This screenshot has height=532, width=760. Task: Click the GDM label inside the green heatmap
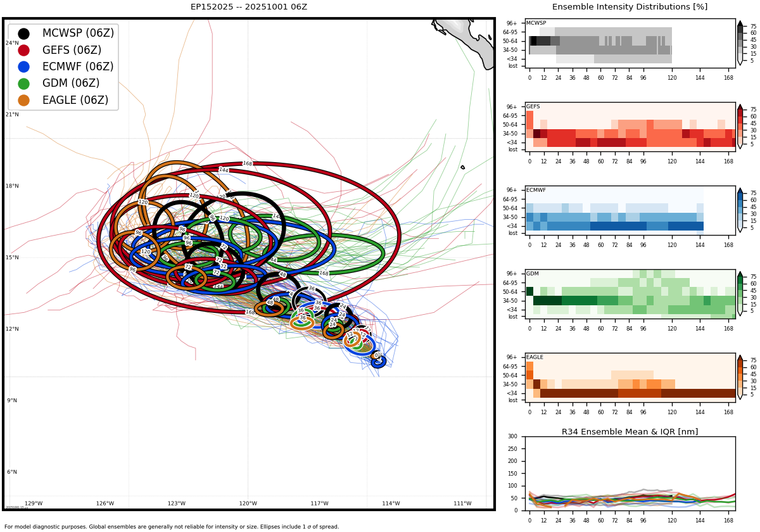tap(532, 274)
